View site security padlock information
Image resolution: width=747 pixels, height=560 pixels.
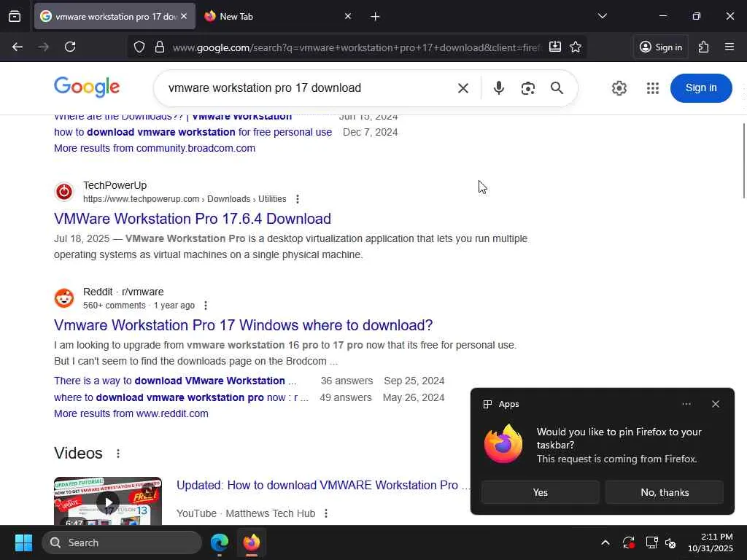click(x=160, y=47)
